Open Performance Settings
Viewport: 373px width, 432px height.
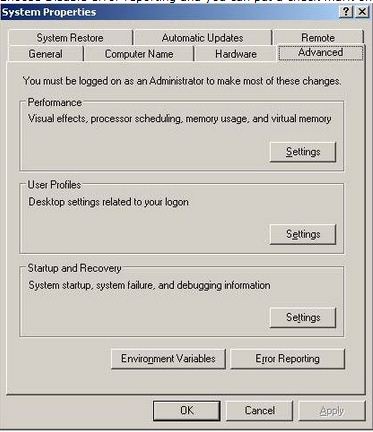point(303,152)
